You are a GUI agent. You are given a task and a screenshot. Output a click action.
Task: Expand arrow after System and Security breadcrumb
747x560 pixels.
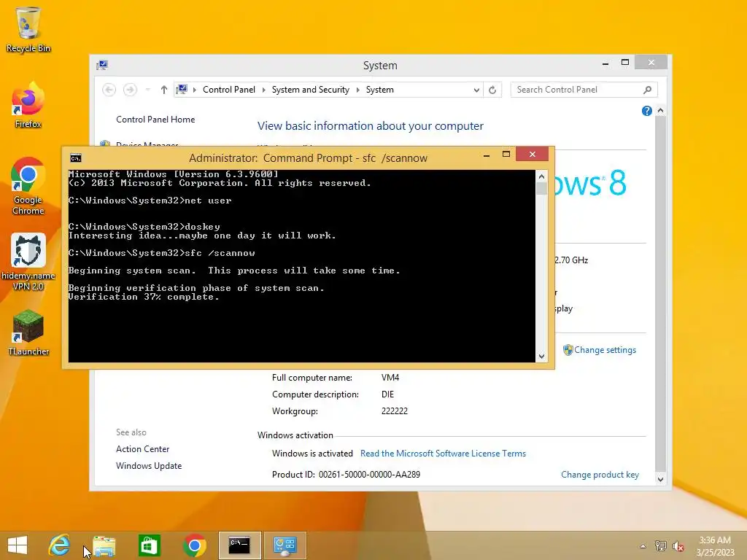357,90
